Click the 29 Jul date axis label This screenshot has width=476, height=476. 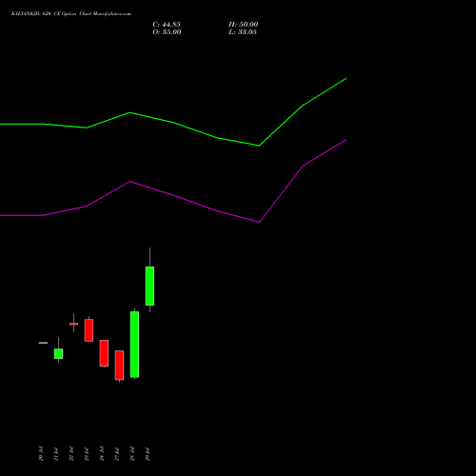148,454
